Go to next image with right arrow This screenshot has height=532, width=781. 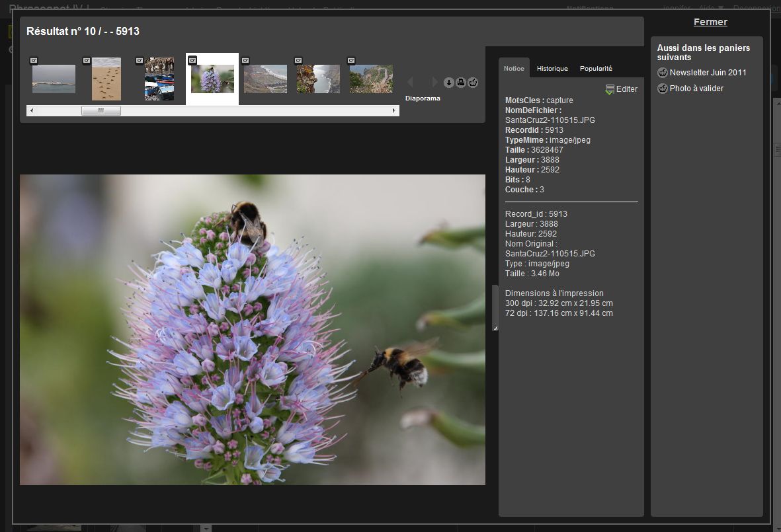click(x=434, y=82)
